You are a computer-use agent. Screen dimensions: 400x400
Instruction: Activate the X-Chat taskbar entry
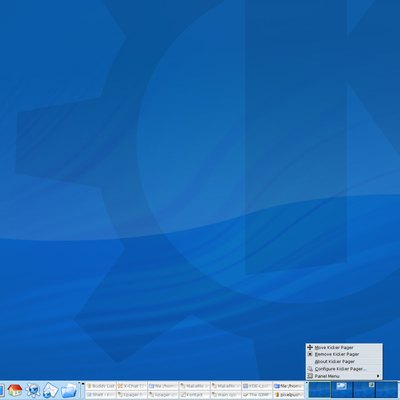point(132,386)
